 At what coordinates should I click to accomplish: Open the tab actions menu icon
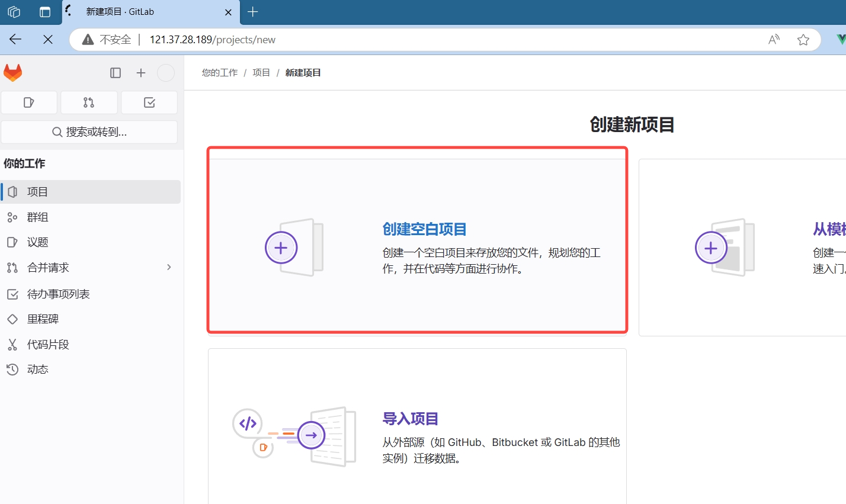(x=45, y=12)
